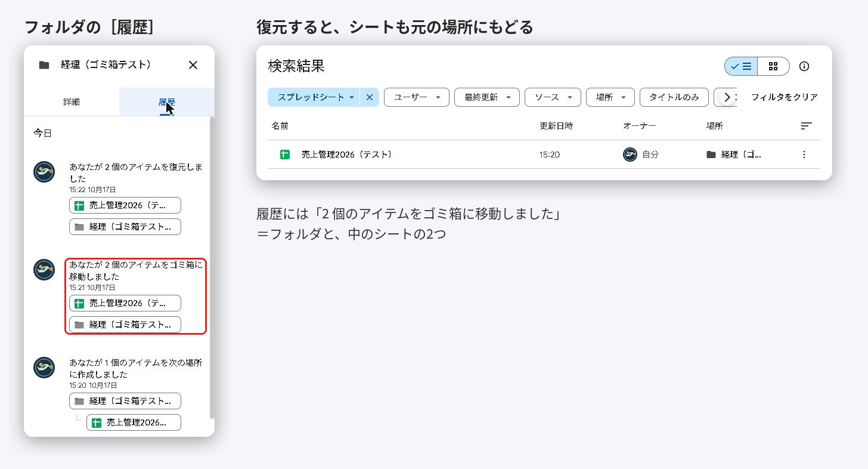Image resolution: width=868 pixels, height=469 pixels.
Task: Close the 経理（ゴミ箱テスト） details panel
Action: [x=193, y=65]
